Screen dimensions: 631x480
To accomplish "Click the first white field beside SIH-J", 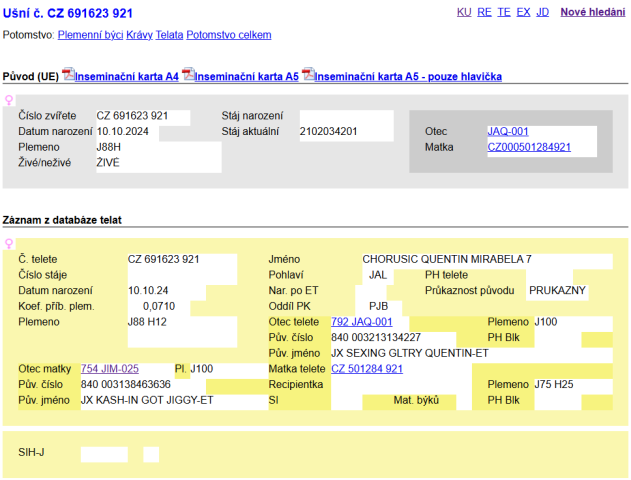I will (104, 454).
